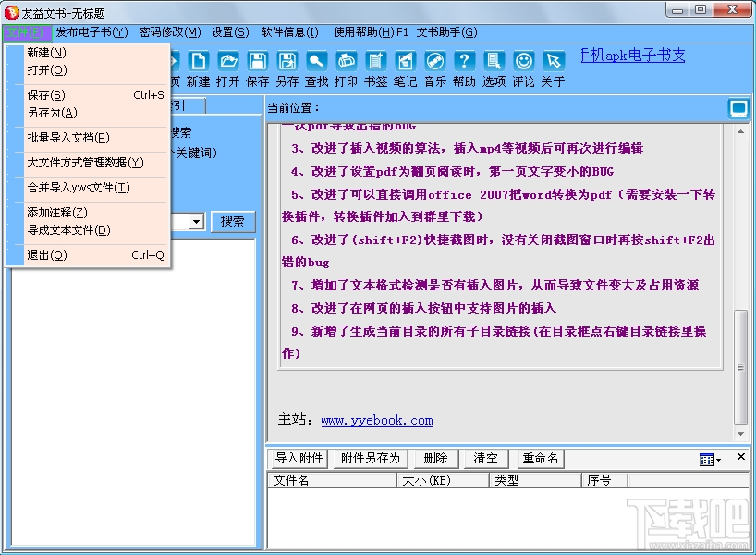This screenshot has width=756, height=555.
Task: Click the content scrollbar up arrow
Action: click(740, 131)
